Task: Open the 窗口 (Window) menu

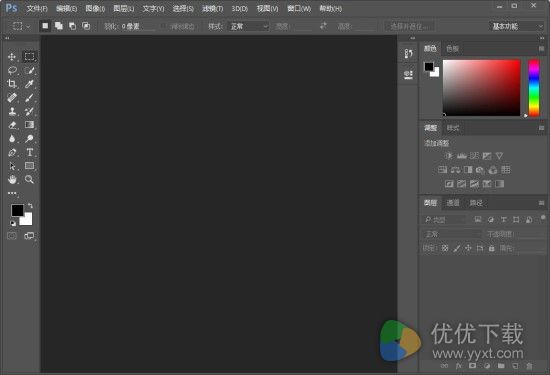Action: pos(299,8)
